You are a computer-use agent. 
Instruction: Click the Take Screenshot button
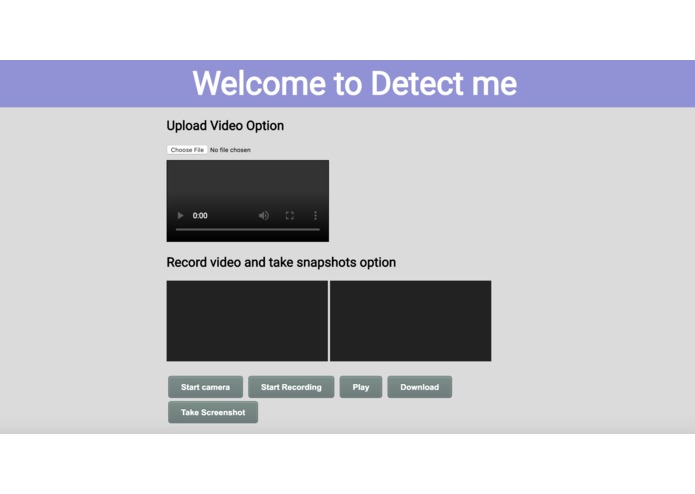tap(213, 412)
